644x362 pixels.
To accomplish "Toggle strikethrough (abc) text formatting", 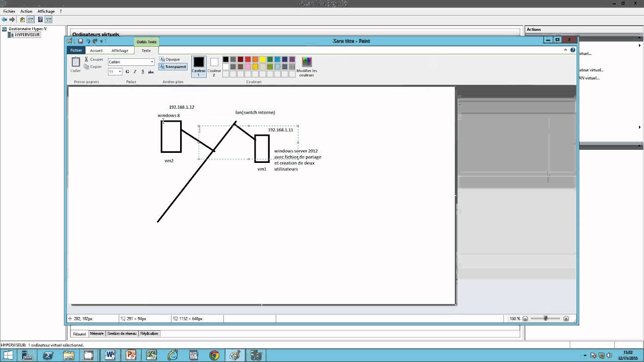I will [x=150, y=72].
